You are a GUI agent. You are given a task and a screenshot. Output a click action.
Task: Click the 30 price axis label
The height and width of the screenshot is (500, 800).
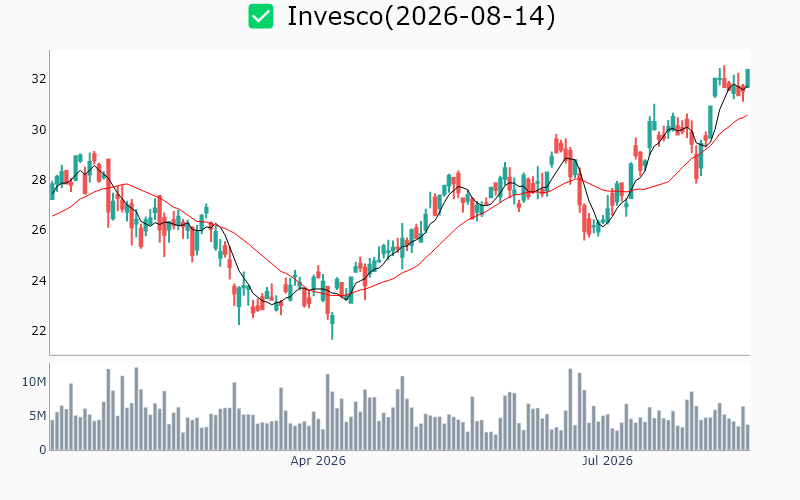39,130
